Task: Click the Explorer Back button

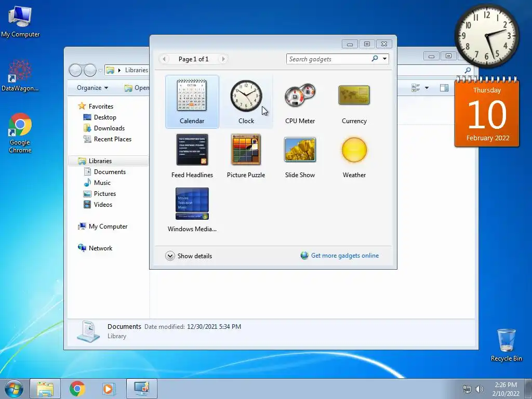Action: click(x=75, y=70)
